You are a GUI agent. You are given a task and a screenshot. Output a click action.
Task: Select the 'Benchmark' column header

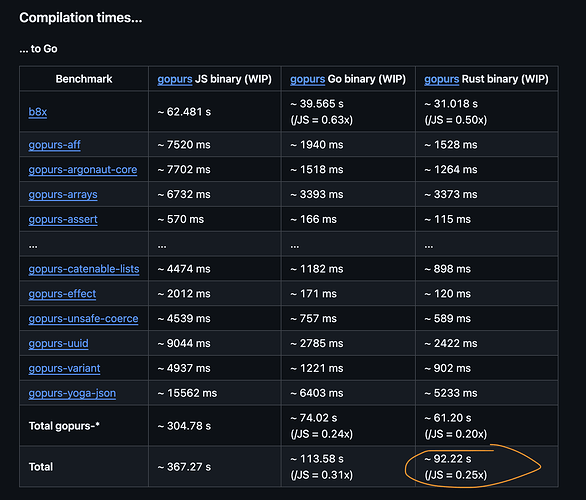pos(84,79)
